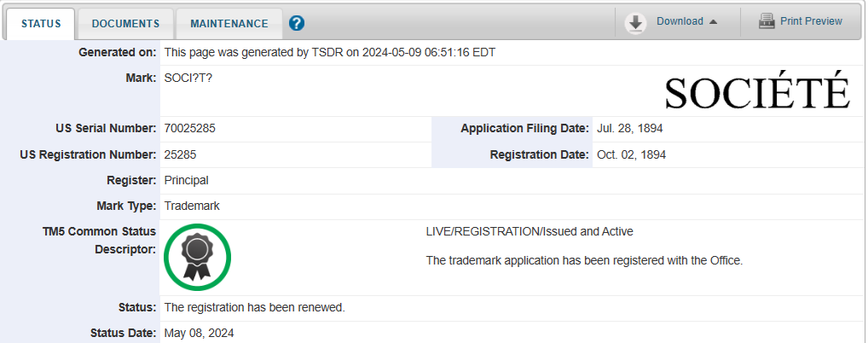
Task: Select the STATUS tab
Action: (x=41, y=24)
